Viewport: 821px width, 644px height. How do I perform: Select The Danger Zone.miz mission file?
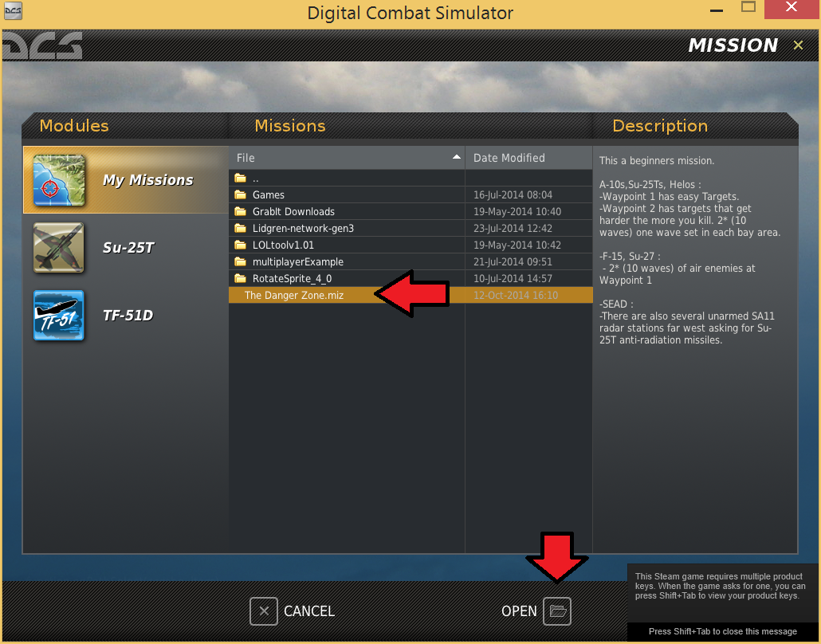click(x=410, y=295)
